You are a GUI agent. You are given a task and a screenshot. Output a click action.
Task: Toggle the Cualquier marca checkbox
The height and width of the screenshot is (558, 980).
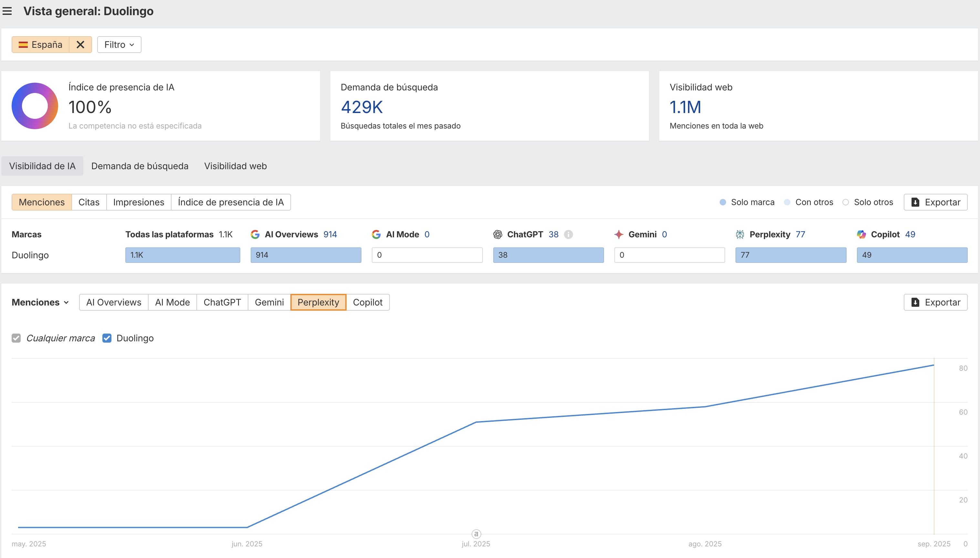pos(16,338)
